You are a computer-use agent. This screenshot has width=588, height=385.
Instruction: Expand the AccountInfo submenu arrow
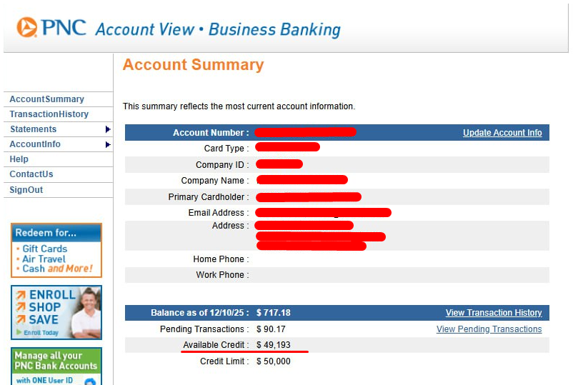tap(108, 144)
